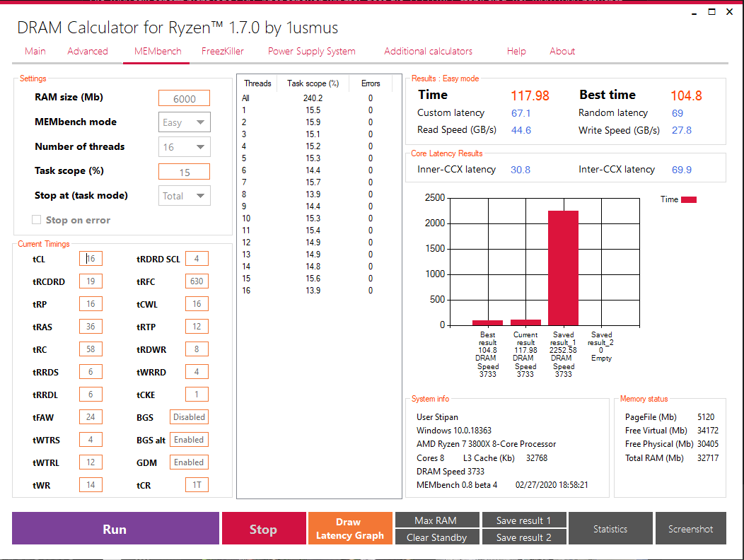Viewport: 744px width, 560px height.
Task: Expand the MEMbench mode dropdown
Action: click(184, 122)
